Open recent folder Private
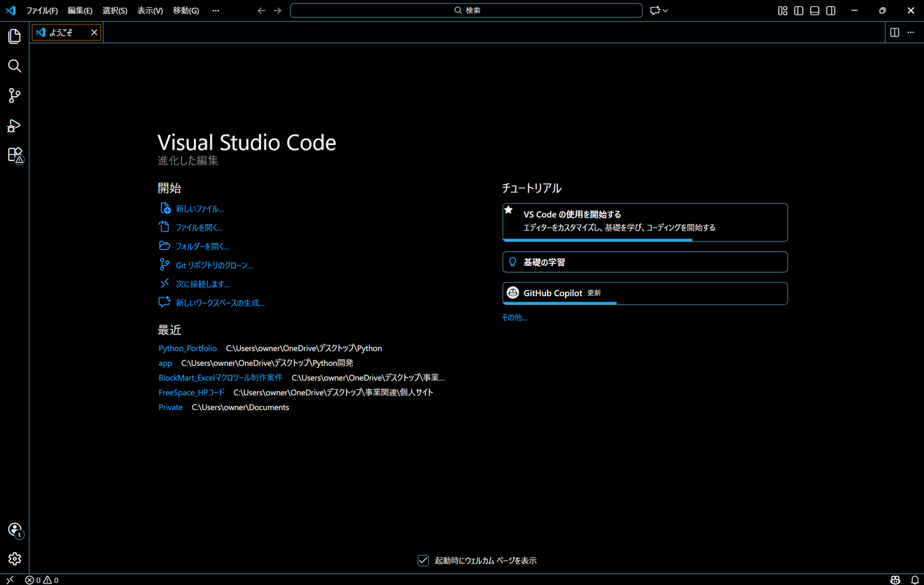 pyautogui.click(x=170, y=407)
